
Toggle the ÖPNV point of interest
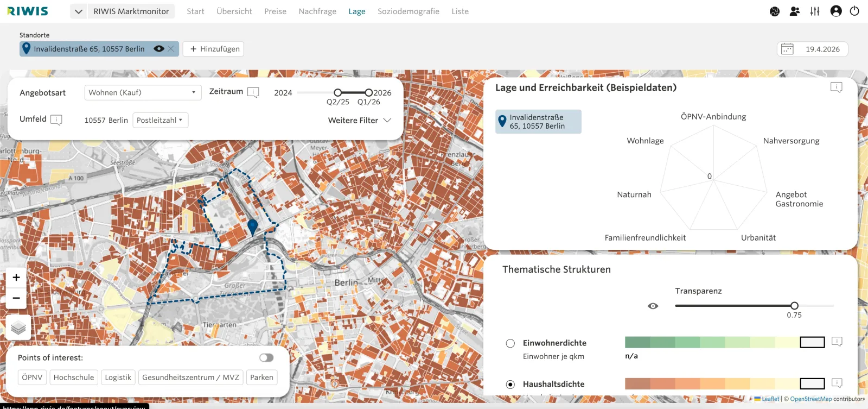[32, 377]
